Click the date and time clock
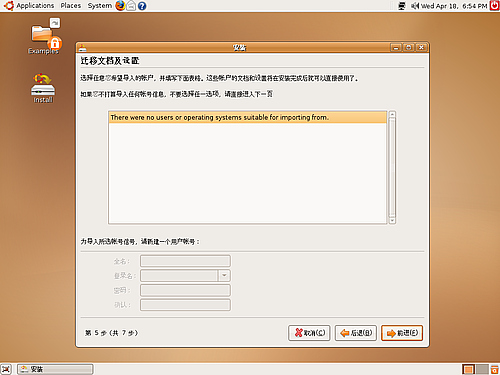This screenshot has height=375, width=500. pyautogui.click(x=454, y=6)
